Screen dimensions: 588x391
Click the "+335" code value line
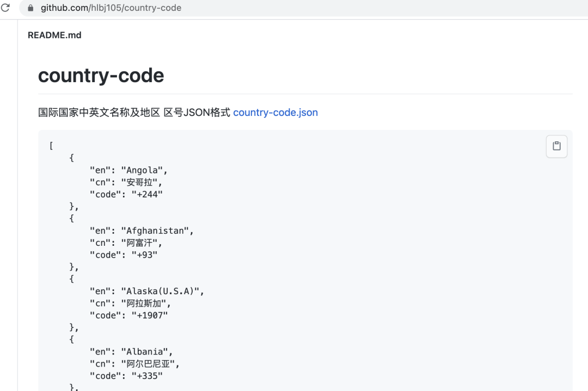(x=126, y=375)
